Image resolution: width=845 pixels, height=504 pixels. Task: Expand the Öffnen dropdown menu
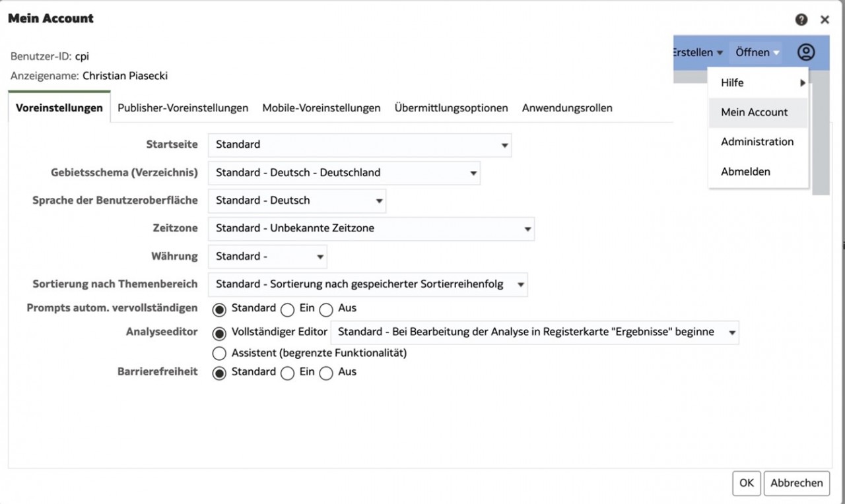757,52
